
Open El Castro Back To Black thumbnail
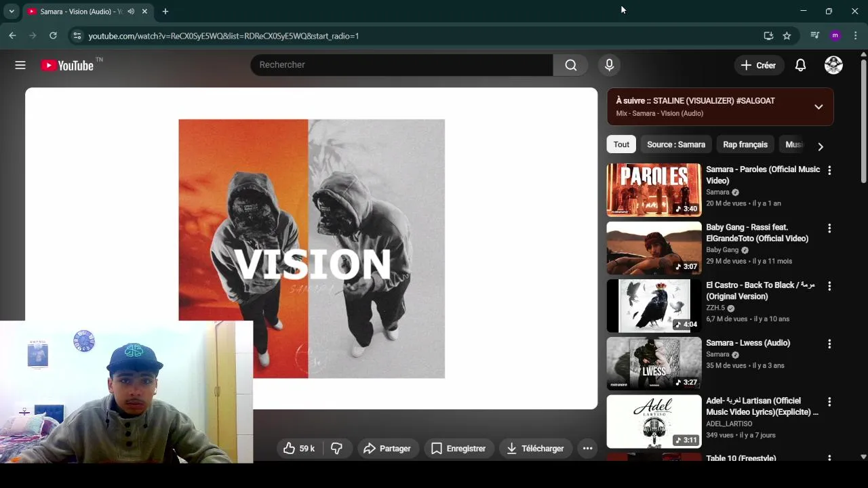(654, 306)
